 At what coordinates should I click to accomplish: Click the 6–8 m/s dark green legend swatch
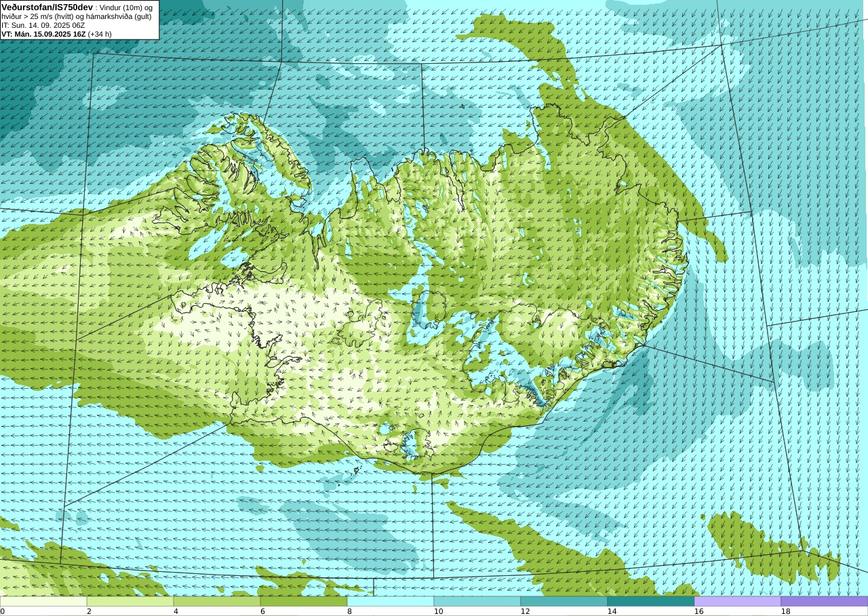point(304,601)
